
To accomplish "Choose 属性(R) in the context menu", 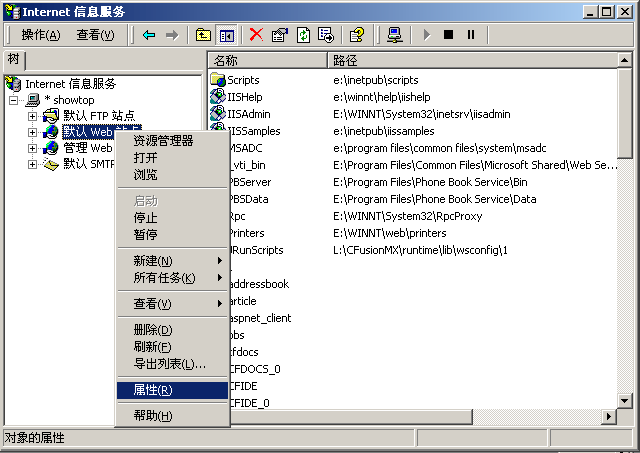I will (x=153, y=390).
